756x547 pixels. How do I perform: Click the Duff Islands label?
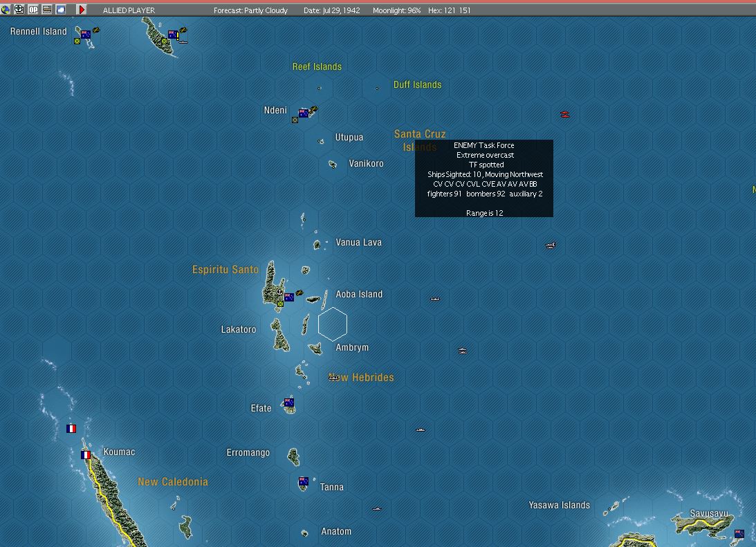point(418,84)
